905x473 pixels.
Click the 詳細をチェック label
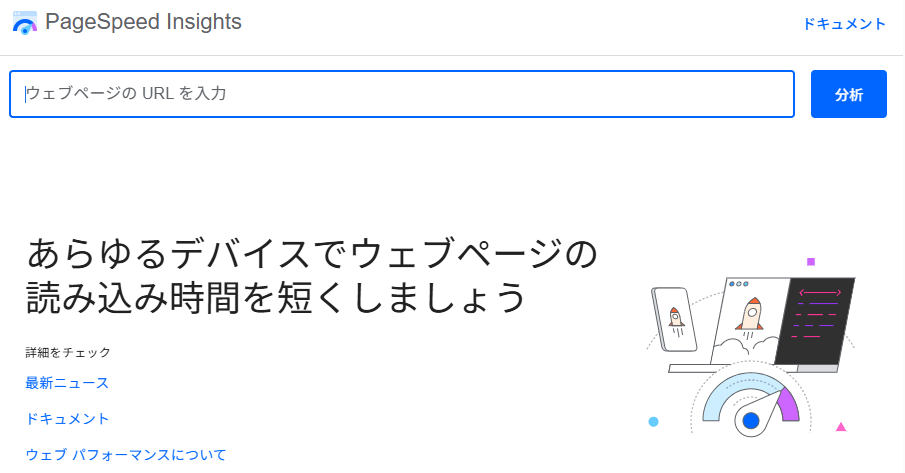68,353
